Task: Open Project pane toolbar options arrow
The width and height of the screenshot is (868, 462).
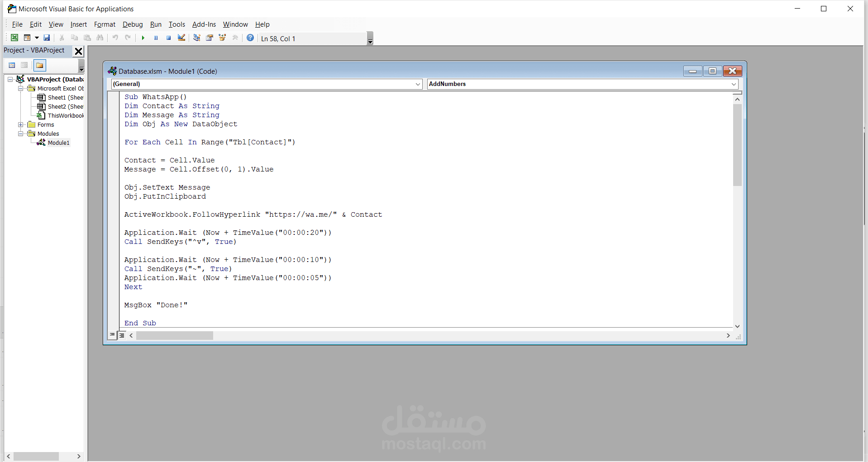Action: click(81, 66)
